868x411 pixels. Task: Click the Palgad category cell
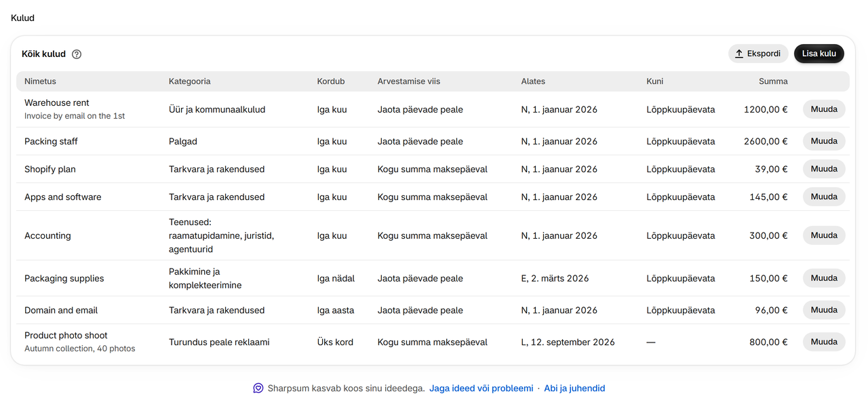(183, 141)
